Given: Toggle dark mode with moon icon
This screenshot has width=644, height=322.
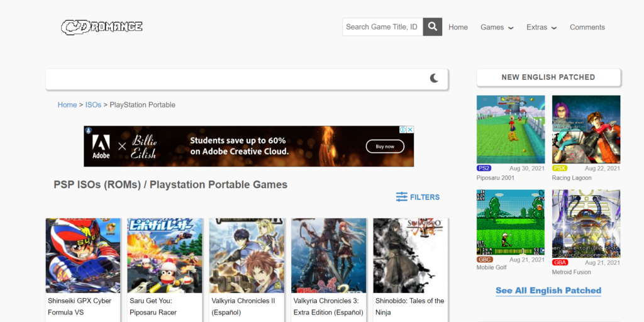Looking at the screenshot, I should point(434,79).
